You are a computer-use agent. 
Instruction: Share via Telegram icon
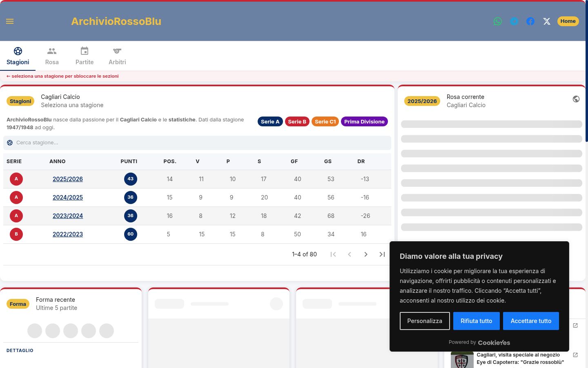click(514, 21)
